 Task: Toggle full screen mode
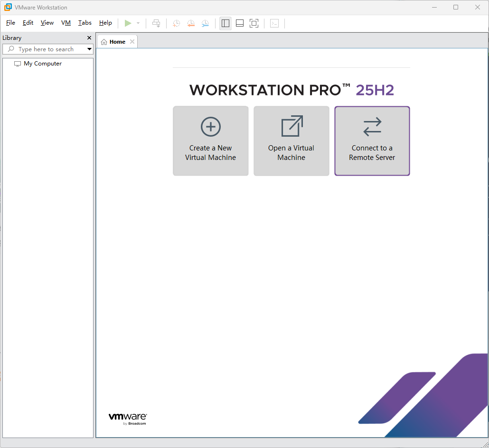click(x=254, y=23)
